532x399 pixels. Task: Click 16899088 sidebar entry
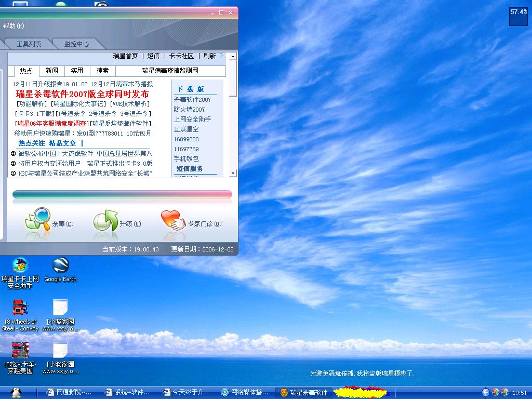(x=187, y=139)
